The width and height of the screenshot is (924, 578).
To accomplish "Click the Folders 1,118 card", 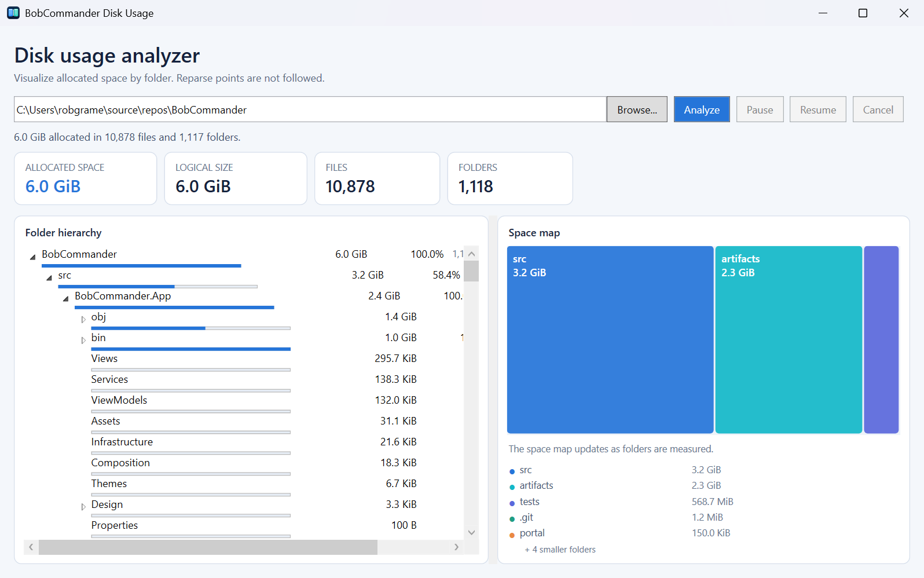I will (510, 178).
